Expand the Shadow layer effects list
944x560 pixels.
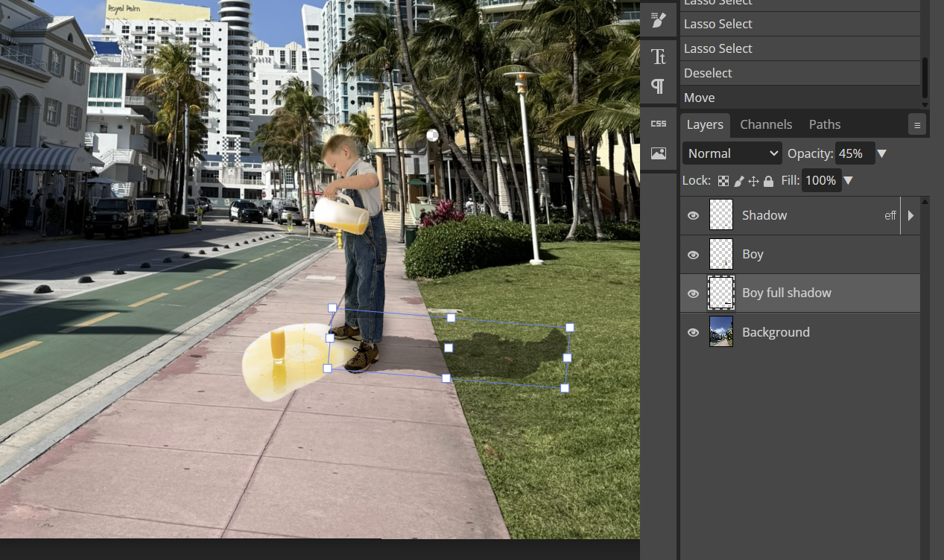(x=910, y=216)
